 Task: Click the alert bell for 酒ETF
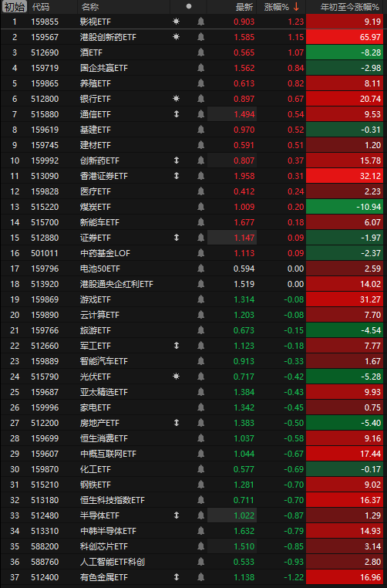(200, 52)
